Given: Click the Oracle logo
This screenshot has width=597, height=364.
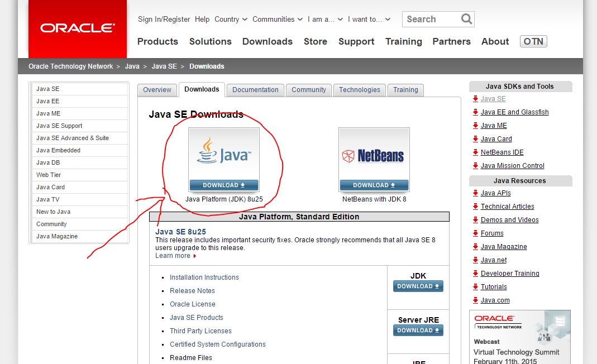Looking at the screenshot, I should [78, 28].
